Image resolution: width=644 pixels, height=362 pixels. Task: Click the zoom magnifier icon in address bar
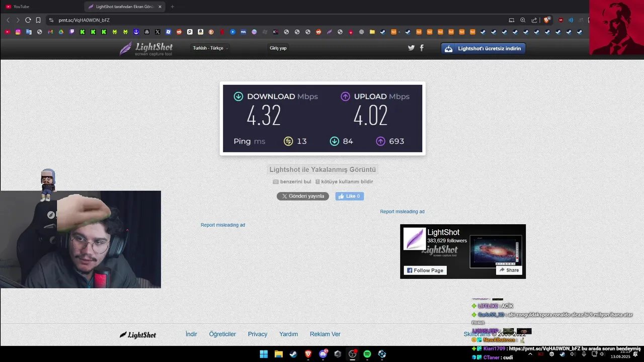click(x=523, y=20)
